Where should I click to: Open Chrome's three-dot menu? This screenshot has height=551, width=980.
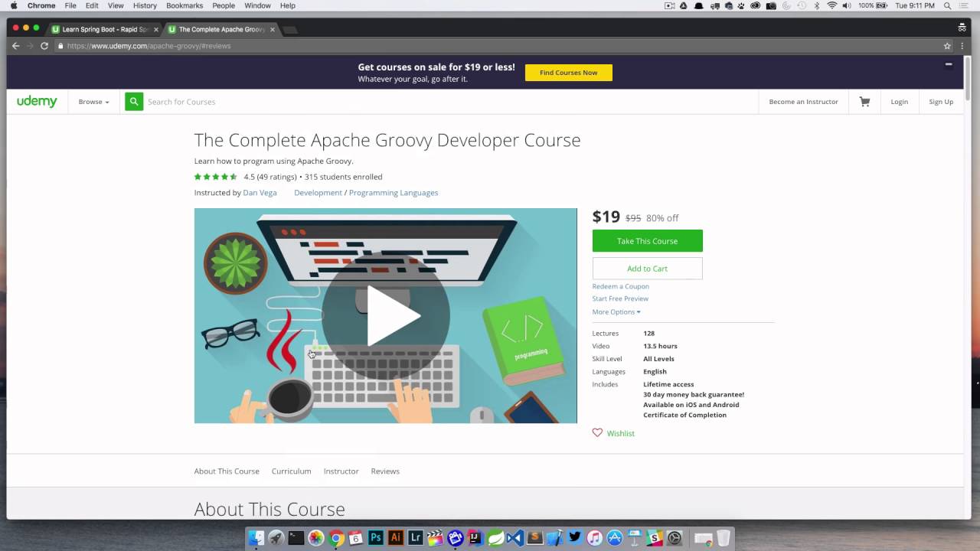[962, 46]
